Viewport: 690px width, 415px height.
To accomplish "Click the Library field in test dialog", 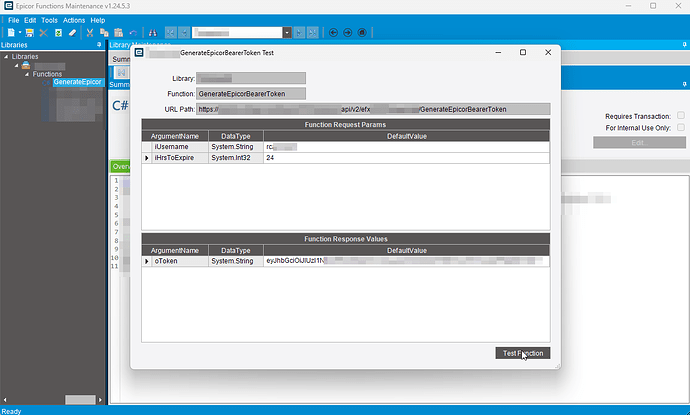I will click(x=251, y=78).
